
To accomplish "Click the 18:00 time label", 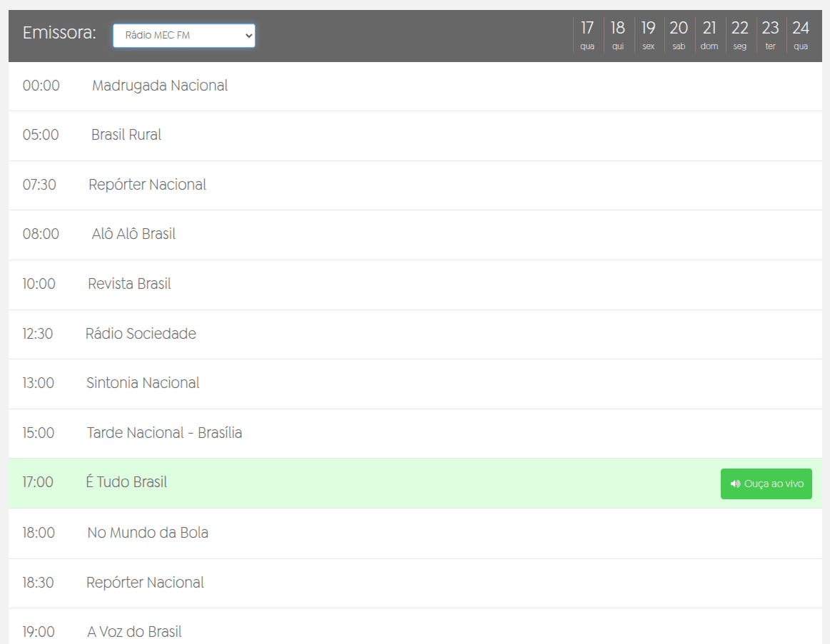I will tap(39, 532).
